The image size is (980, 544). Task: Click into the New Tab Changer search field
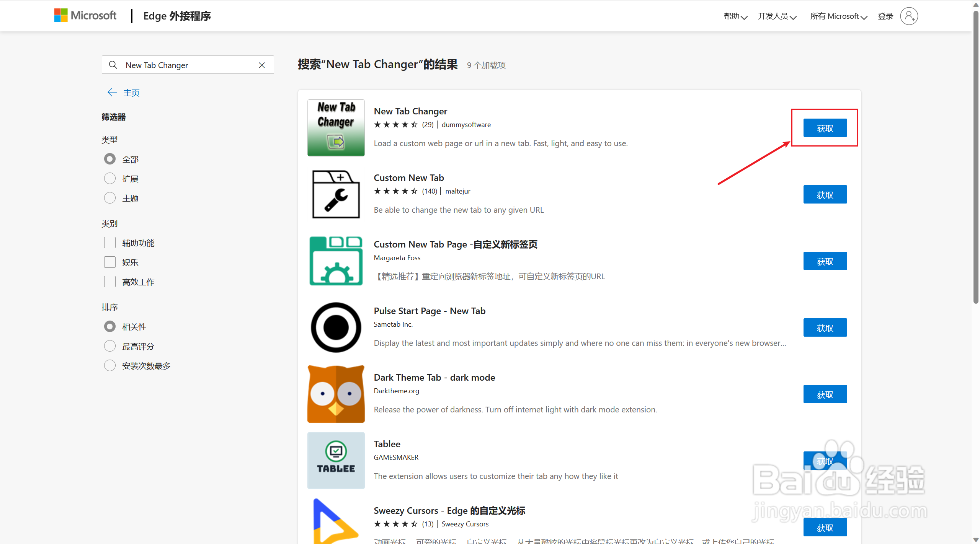188,65
